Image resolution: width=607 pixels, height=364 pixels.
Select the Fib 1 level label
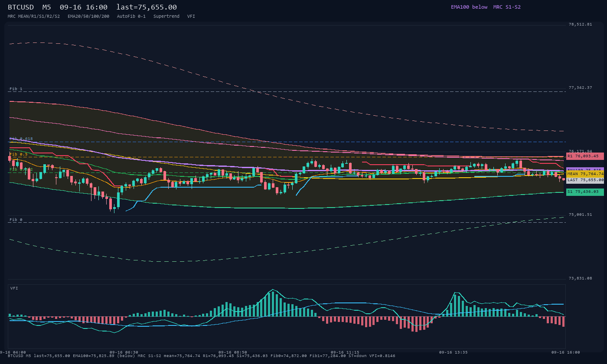(16, 89)
